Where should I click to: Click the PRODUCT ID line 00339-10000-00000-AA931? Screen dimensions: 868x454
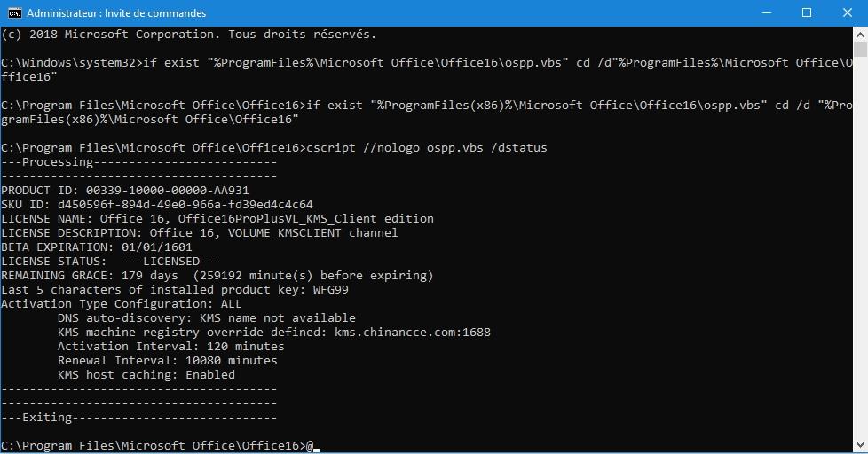click(125, 191)
